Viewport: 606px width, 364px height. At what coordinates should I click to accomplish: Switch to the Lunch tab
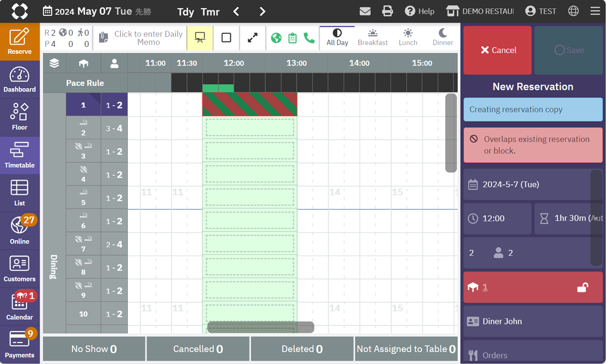tap(408, 37)
